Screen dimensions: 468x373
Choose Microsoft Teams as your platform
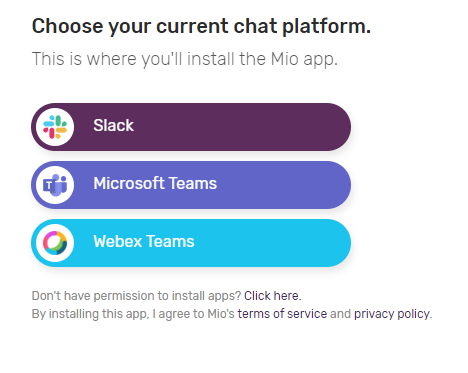pyautogui.click(x=191, y=185)
